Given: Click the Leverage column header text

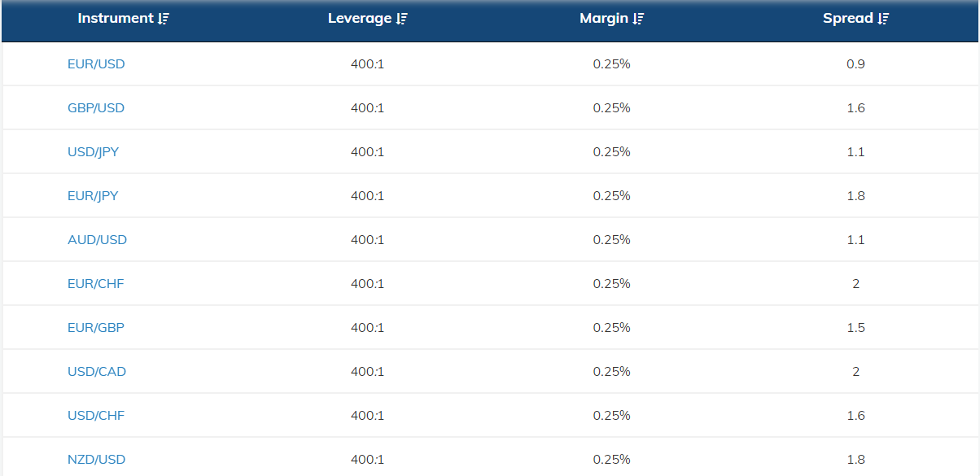Looking at the screenshot, I should (x=359, y=18).
